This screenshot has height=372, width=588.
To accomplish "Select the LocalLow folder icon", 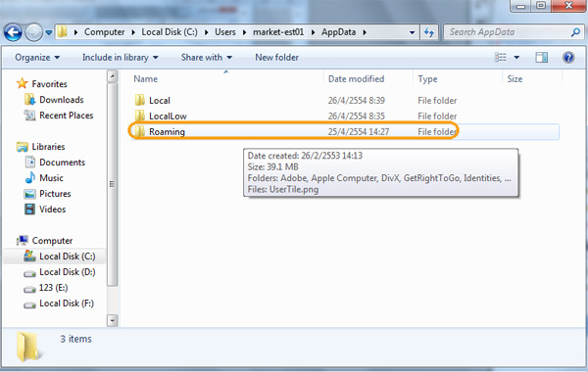I will pos(140,116).
